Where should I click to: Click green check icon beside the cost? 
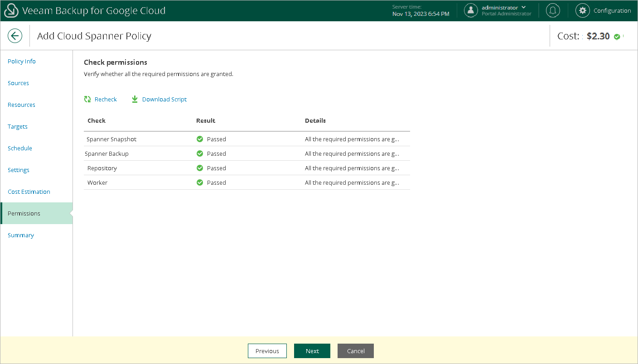pyautogui.click(x=617, y=37)
